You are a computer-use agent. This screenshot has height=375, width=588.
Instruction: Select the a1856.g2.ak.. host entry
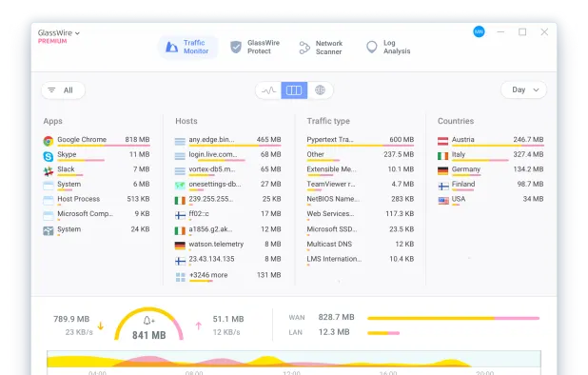228,230
